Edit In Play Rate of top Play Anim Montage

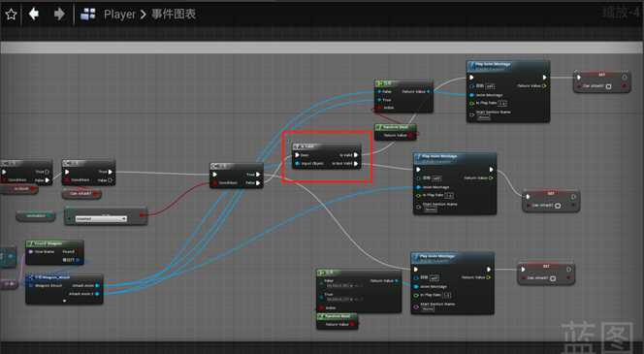(503, 103)
